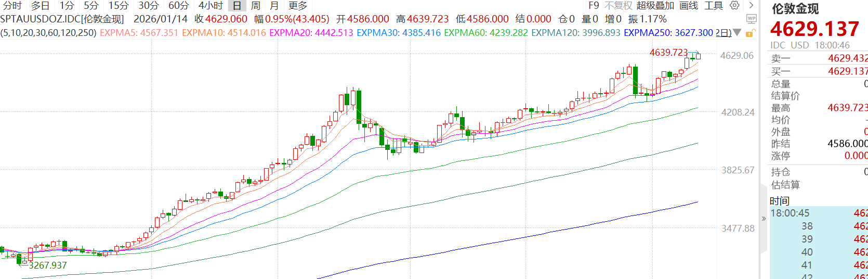The width and height of the screenshot is (868, 279).
Task: Click the 4629.06 price axis label
Action: [737, 56]
